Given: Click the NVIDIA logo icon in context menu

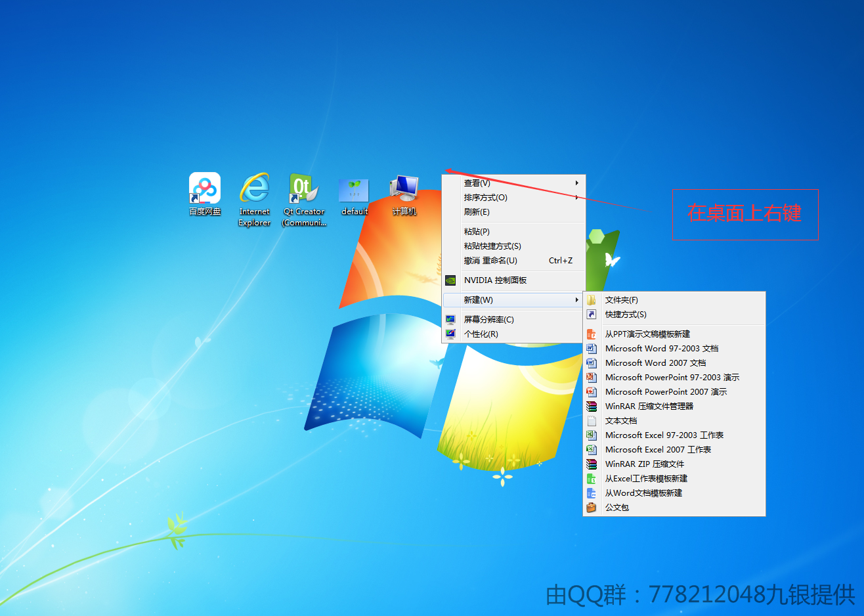Looking at the screenshot, I should click(x=450, y=280).
